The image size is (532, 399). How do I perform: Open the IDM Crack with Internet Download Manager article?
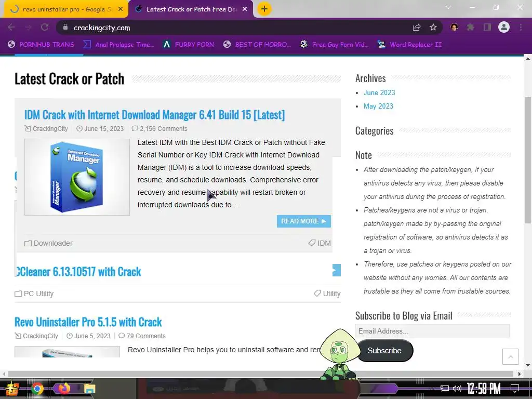(x=154, y=115)
